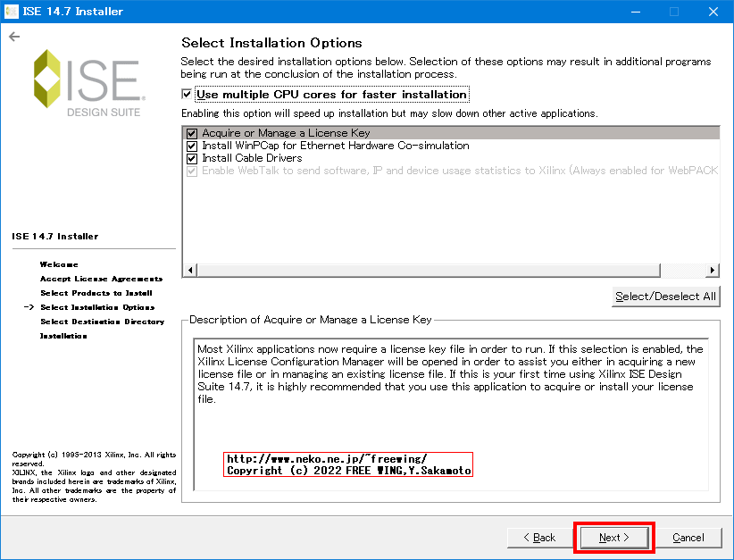Close the ISE 14.7 Installer window
Image resolution: width=734 pixels, height=560 pixels.
713,12
